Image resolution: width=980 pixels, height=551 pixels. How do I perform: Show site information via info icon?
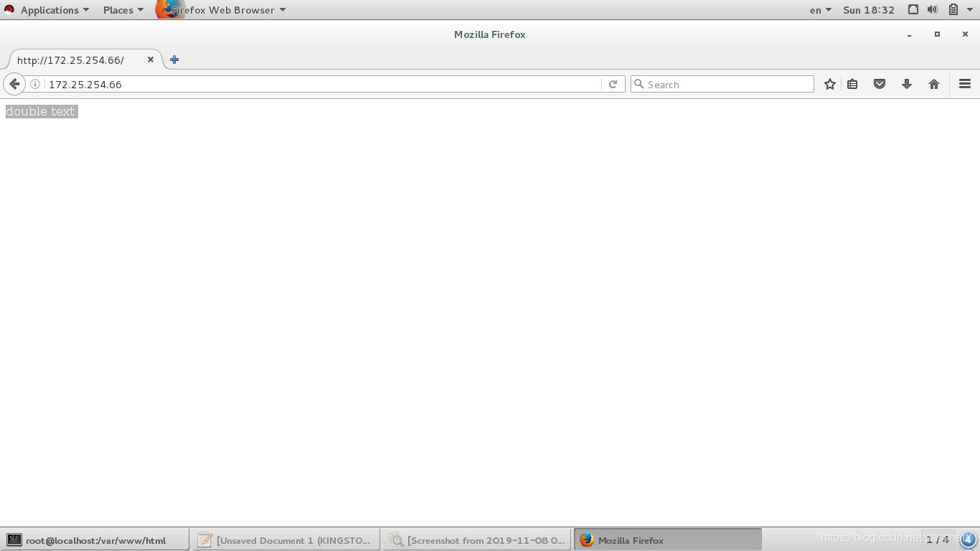[x=34, y=84]
